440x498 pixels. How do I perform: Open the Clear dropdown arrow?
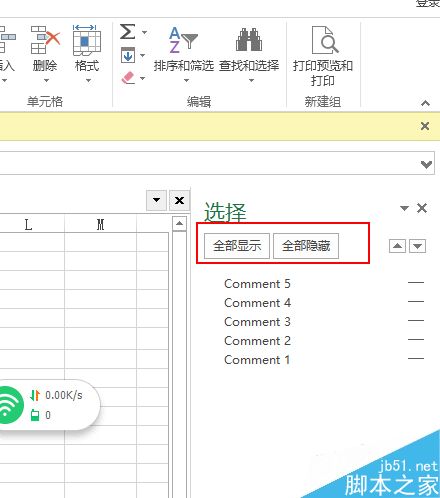pyautogui.click(x=142, y=78)
